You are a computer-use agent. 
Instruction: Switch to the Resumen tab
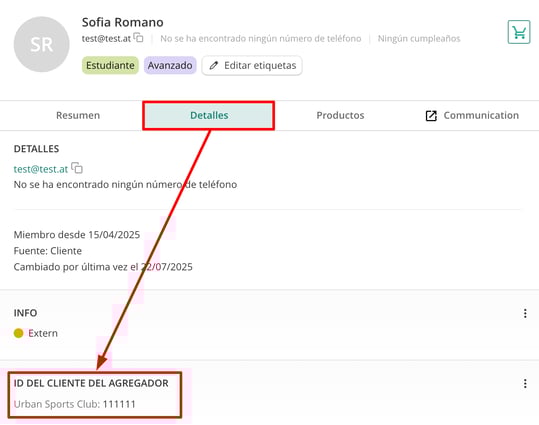[78, 116]
